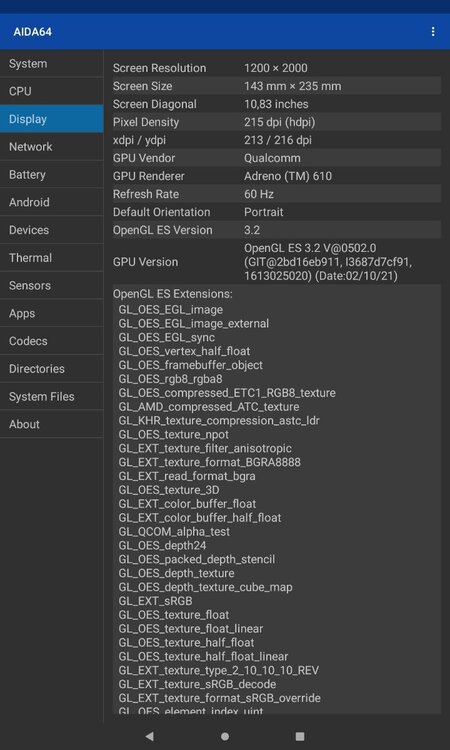Open the Directories section
The width and height of the screenshot is (450, 750).
click(x=52, y=369)
